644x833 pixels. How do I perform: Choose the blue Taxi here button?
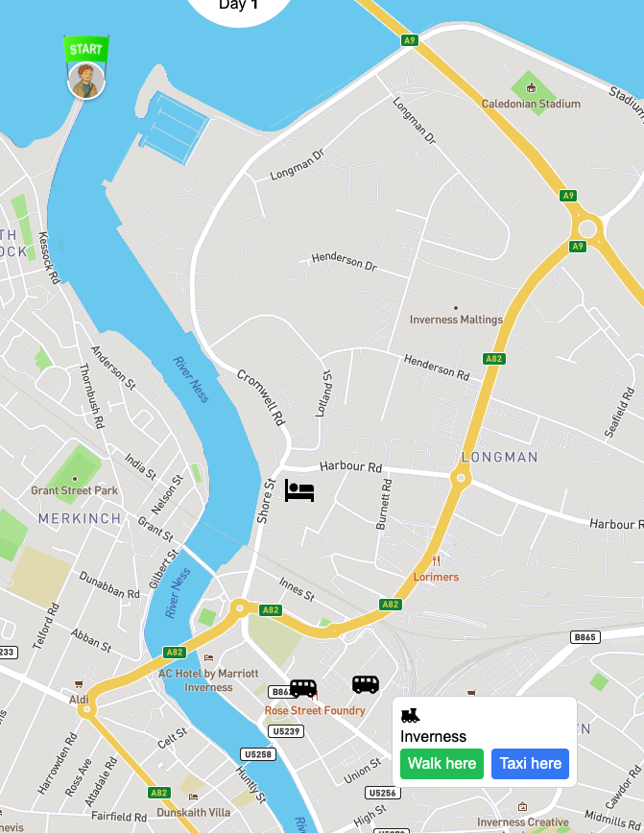tap(531, 764)
